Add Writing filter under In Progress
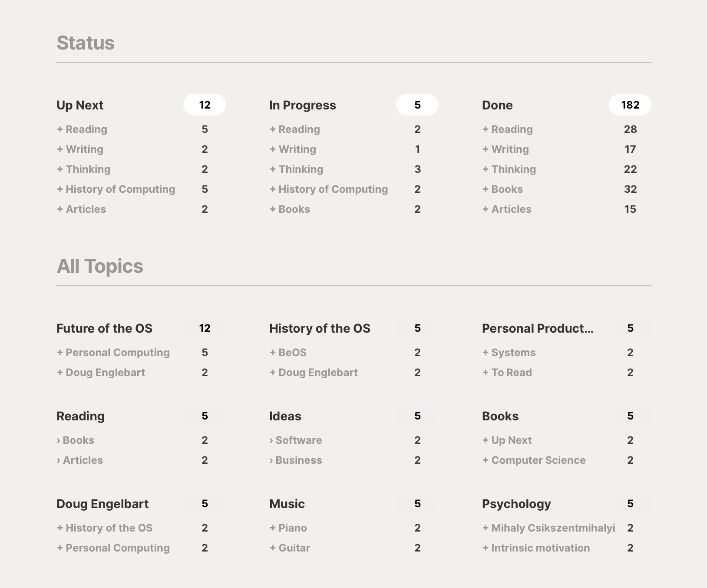Viewport: 707px width, 588px height. [x=293, y=149]
